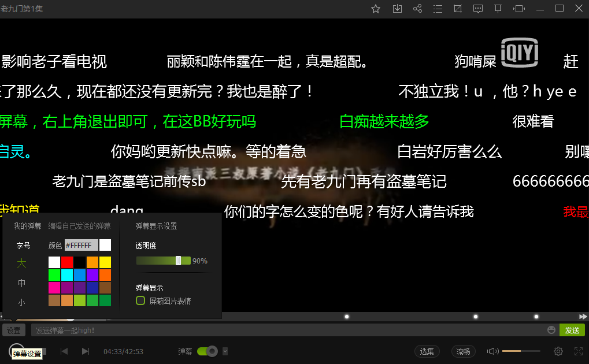Expand the arrows at the danmaku row edge
Image resolution: width=589 pixels, height=364 pixels.
(583, 316)
